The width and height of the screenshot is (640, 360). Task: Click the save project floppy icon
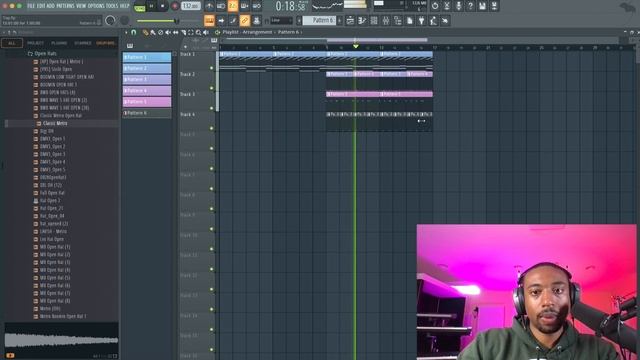tap(482, 6)
